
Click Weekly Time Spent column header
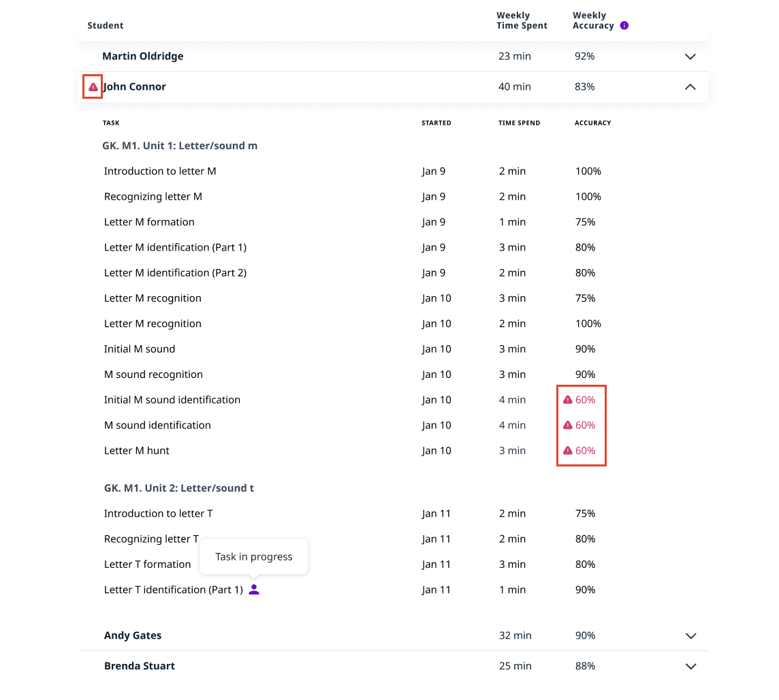coord(522,20)
